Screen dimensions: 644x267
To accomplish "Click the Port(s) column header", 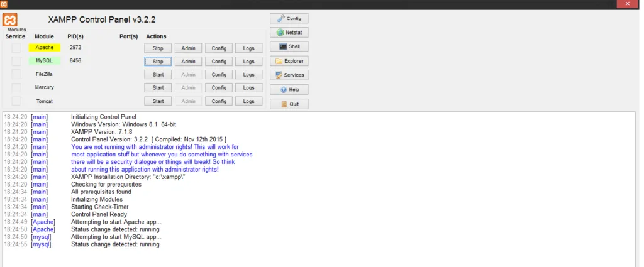I will tap(128, 36).
